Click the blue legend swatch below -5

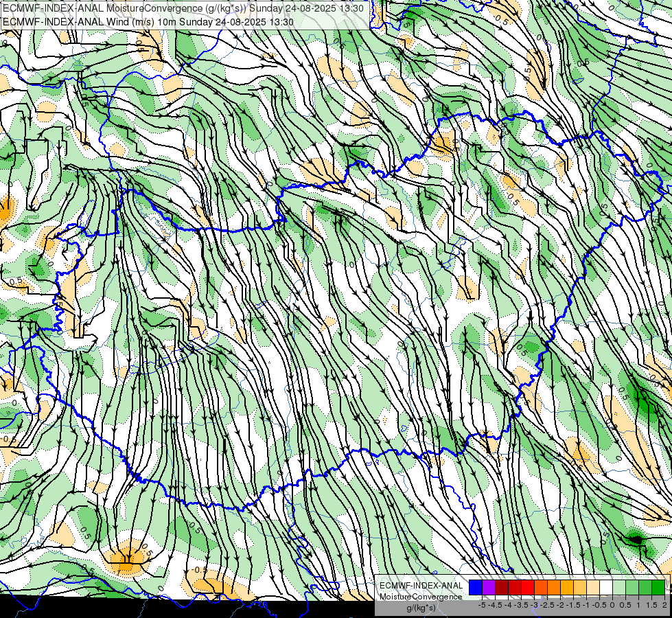click(476, 587)
